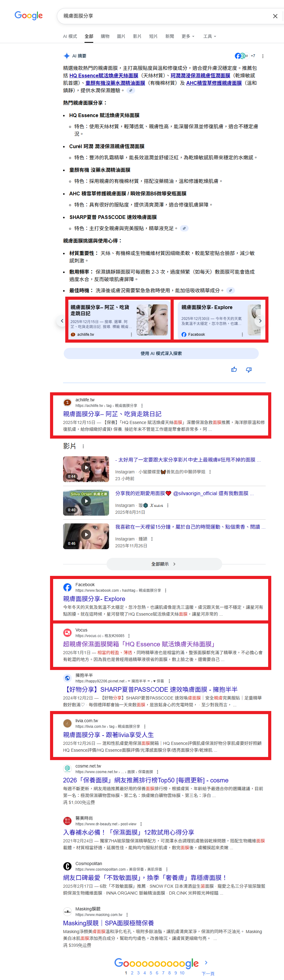
Task: Switch to the 新聞 tab
Action: pos(169,37)
